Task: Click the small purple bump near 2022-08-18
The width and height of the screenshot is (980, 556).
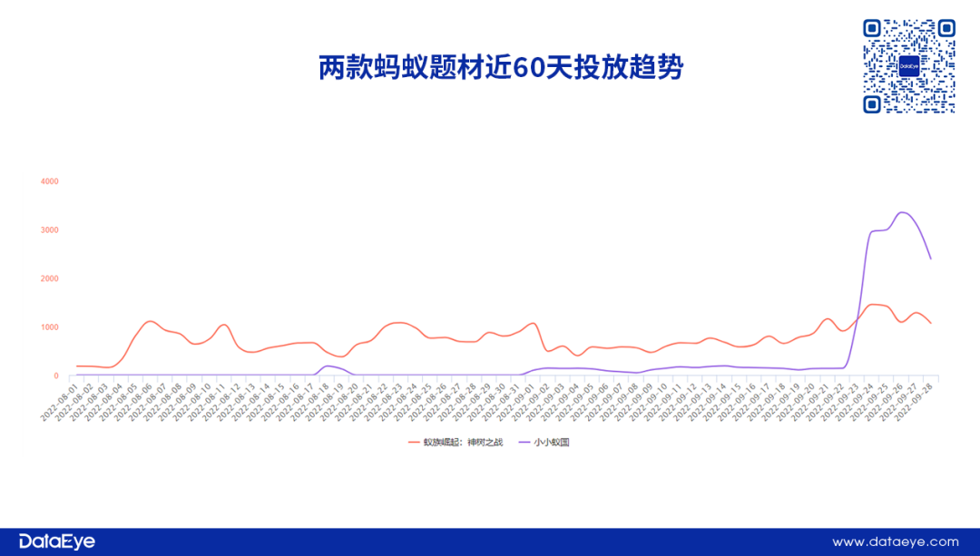Action: pyautogui.click(x=328, y=366)
